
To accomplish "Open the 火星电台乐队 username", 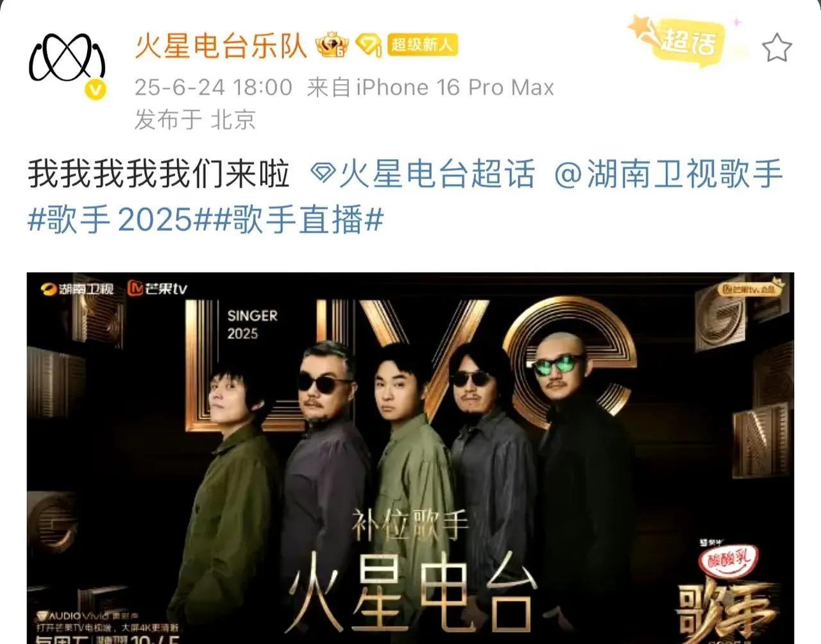I will 221,45.
